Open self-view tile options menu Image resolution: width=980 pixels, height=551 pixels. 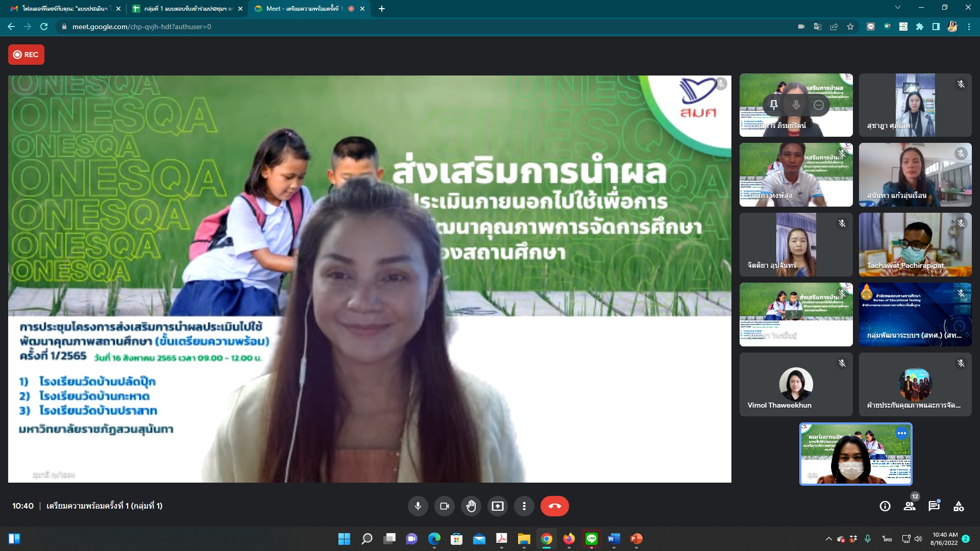coord(902,433)
